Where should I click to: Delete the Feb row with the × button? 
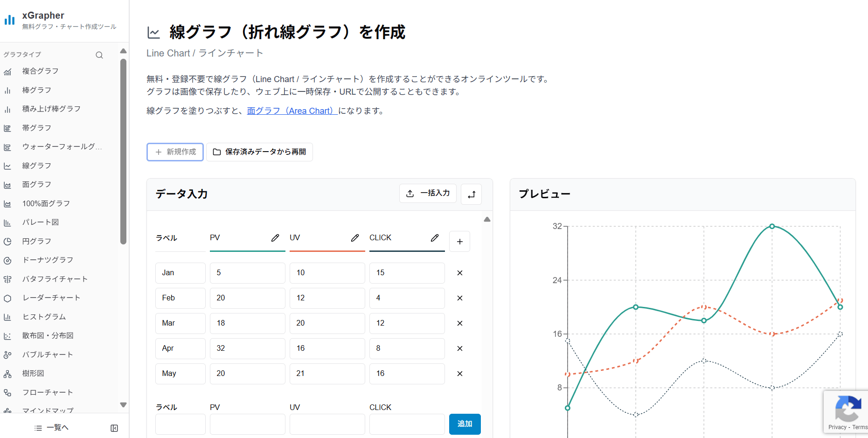pyautogui.click(x=459, y=298)
